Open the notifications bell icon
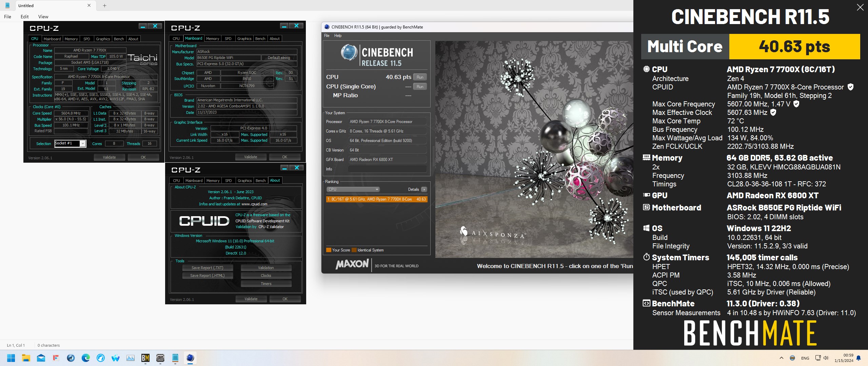The width and height of the screenshot is (868, 366). tap(859, 358)
